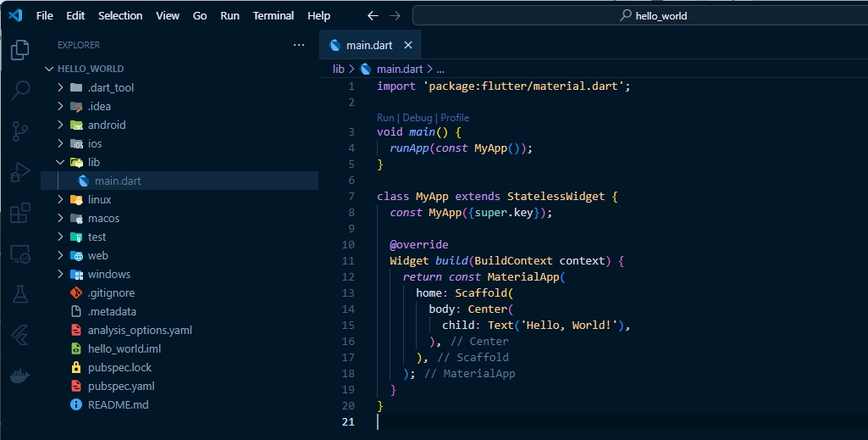Click the Dart icon in main.dart tab

[x=334, y=45]
